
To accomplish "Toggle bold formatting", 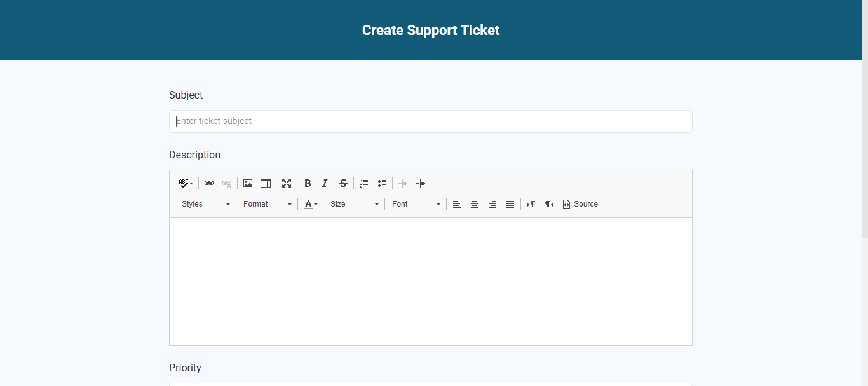I will (x=308, y=183).
